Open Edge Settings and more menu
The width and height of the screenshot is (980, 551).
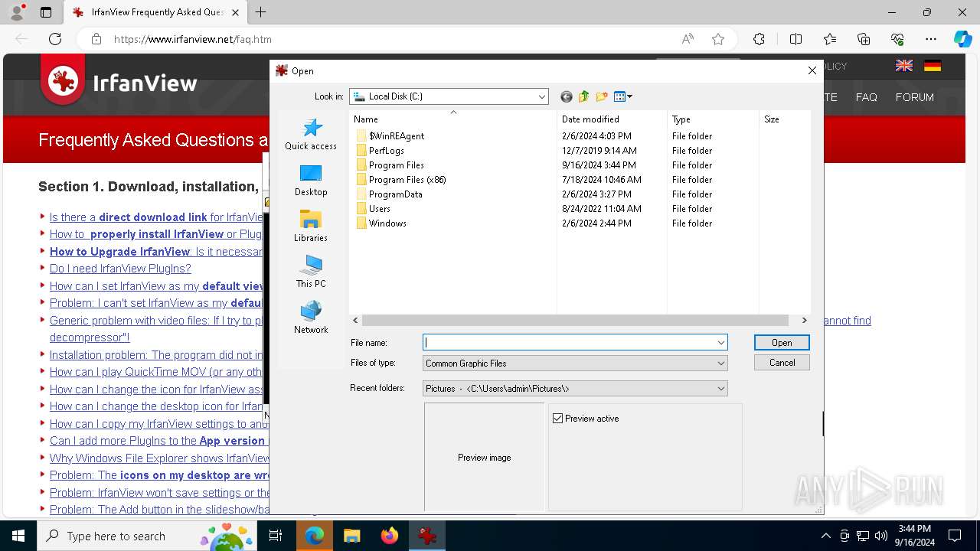(x=931, y=39)
